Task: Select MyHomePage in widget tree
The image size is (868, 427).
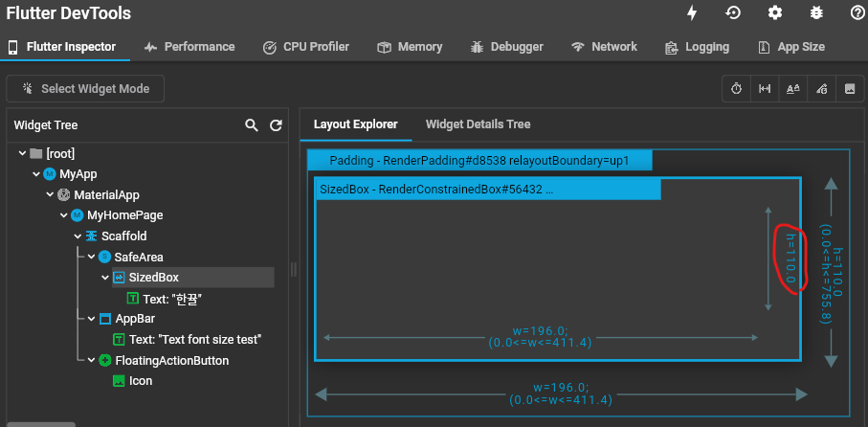Action: (x=125, y=215)
